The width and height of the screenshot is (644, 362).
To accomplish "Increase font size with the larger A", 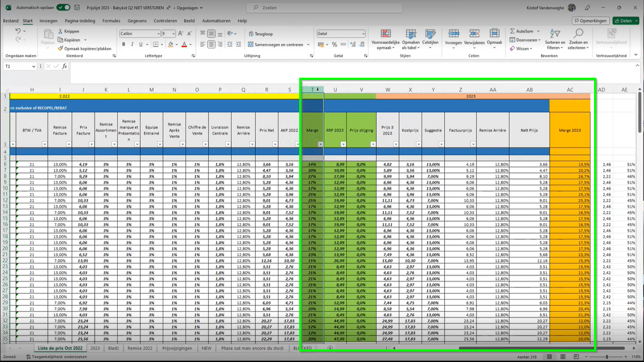I will pyautogui.click(x=181, y=33).
